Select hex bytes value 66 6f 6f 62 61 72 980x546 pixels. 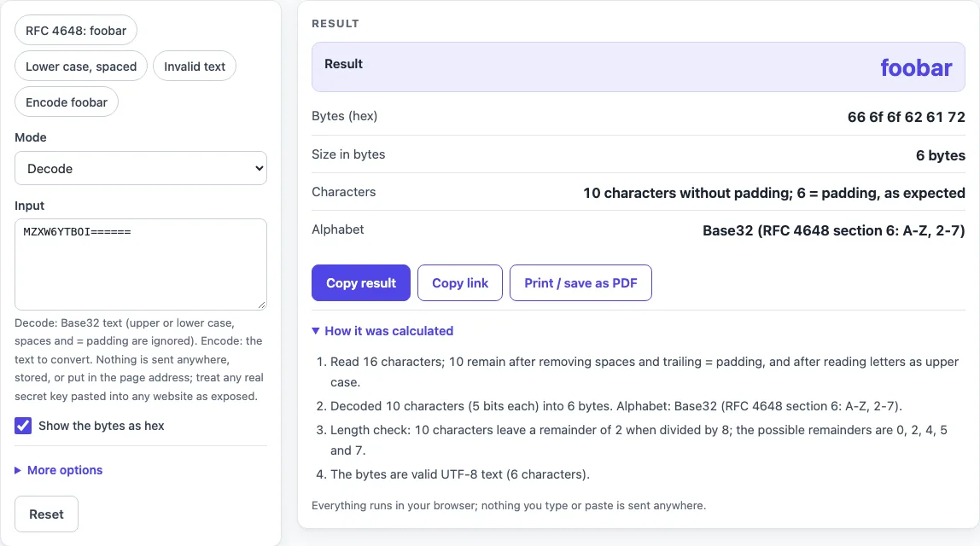pyautogui.click(x=907, y=117)
